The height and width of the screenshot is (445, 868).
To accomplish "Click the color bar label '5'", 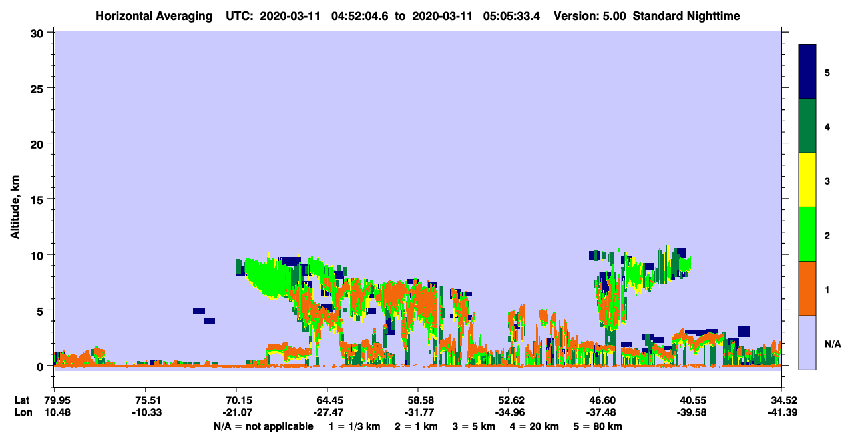I will tap(827, 72).
